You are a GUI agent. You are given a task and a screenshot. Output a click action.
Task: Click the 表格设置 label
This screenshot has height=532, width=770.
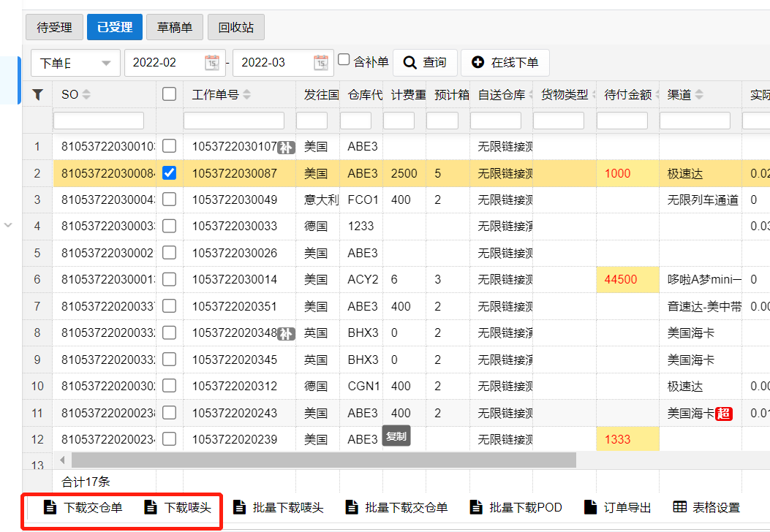(x=716, y=507)
